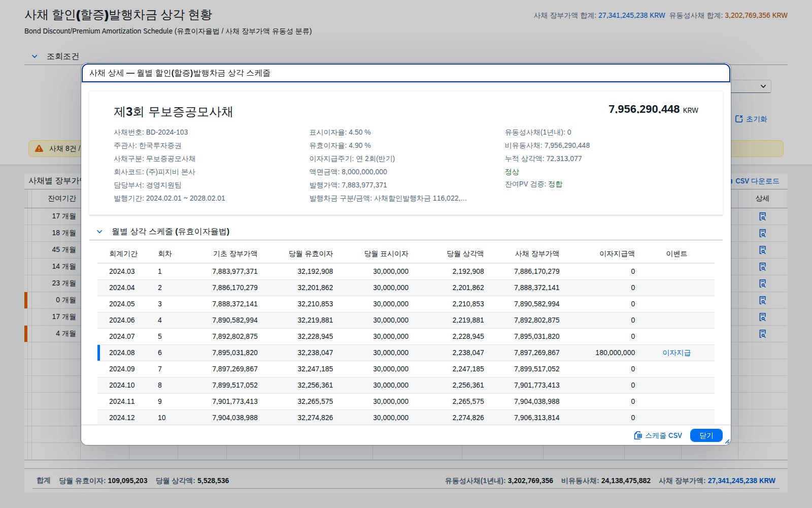Click the 잔여PV 검증: 정합 status
The image size is (812, 508).
click(534, 184)
